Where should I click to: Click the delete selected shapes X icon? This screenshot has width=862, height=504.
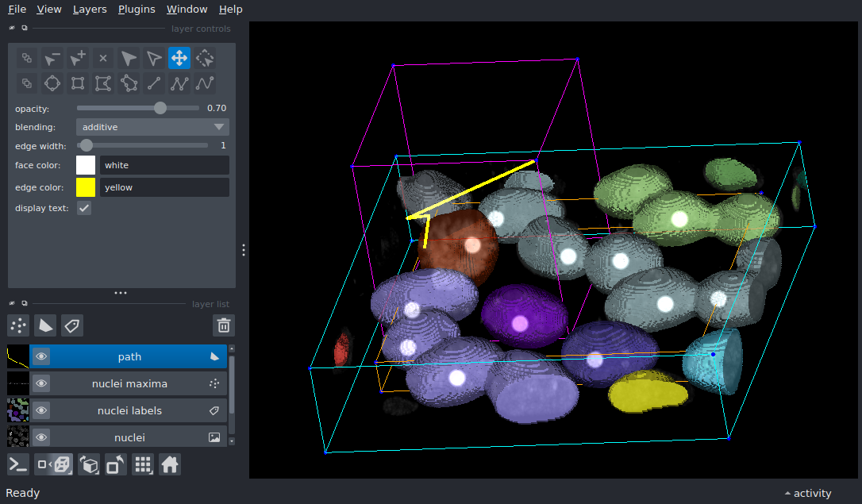[x=103, y=58]
